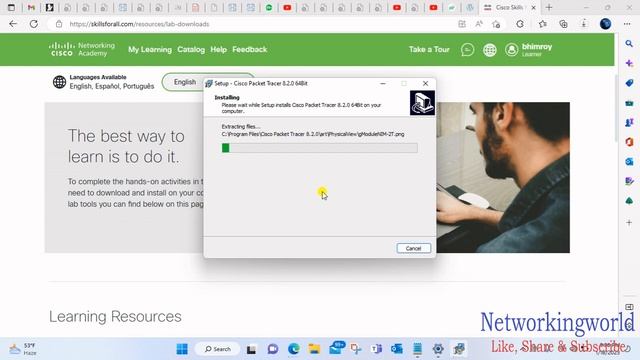Viewport: 640px width, 360px height.
Task: Click the installation progress bar
Action: 320,148
